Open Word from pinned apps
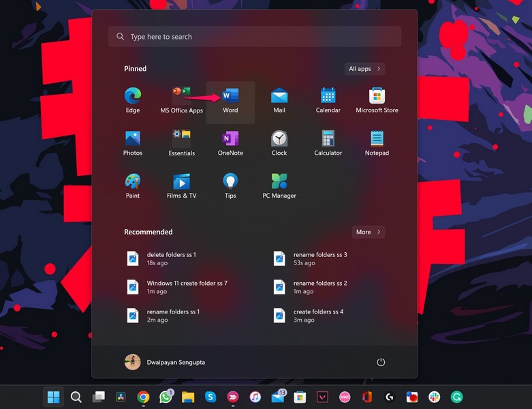 point(230,101)
